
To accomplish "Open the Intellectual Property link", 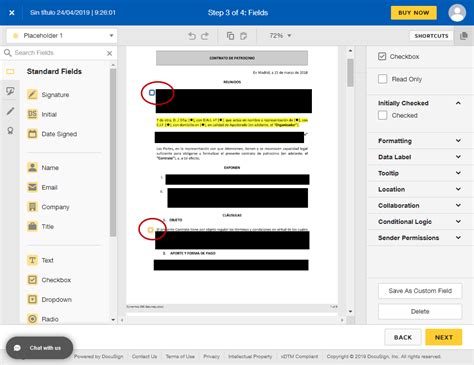I will pos(250,356).
